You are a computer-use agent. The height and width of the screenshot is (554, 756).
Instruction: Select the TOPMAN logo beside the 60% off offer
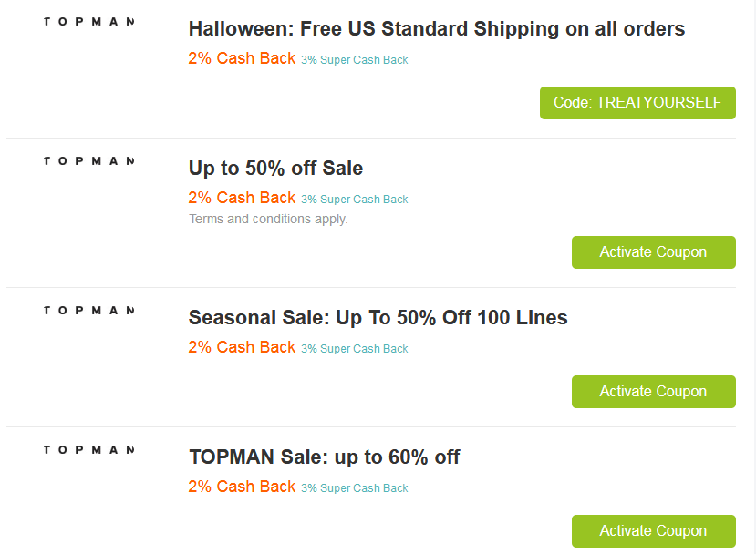click(x=88, y=449)
